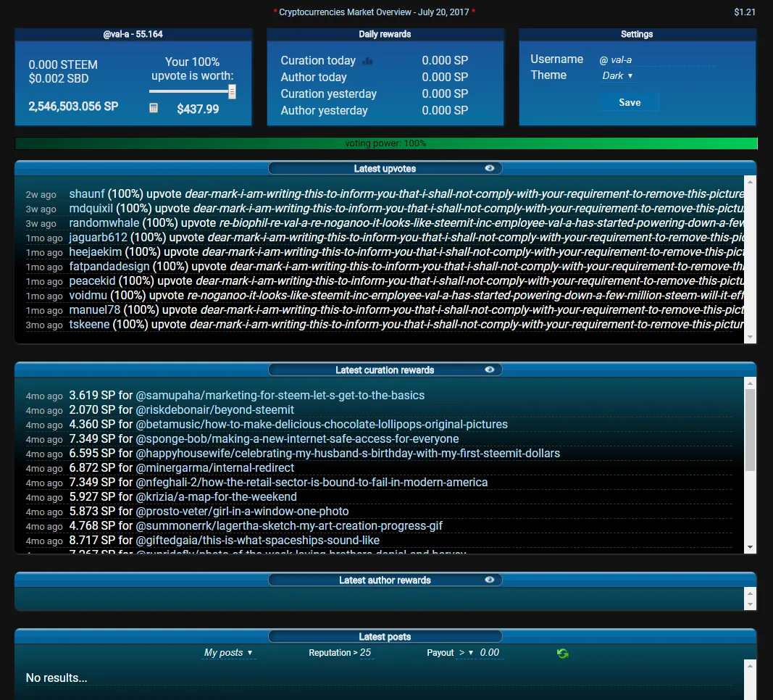
Task: Open krizia a-map-for-the-weekend post link
Action: tap(216, 497)
